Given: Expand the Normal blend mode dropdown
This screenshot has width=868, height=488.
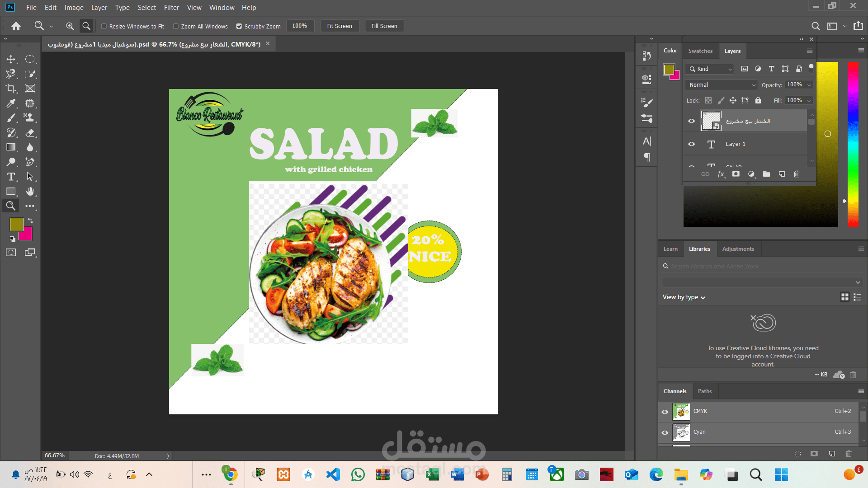Looking at the screenshot, I should 721,85.
